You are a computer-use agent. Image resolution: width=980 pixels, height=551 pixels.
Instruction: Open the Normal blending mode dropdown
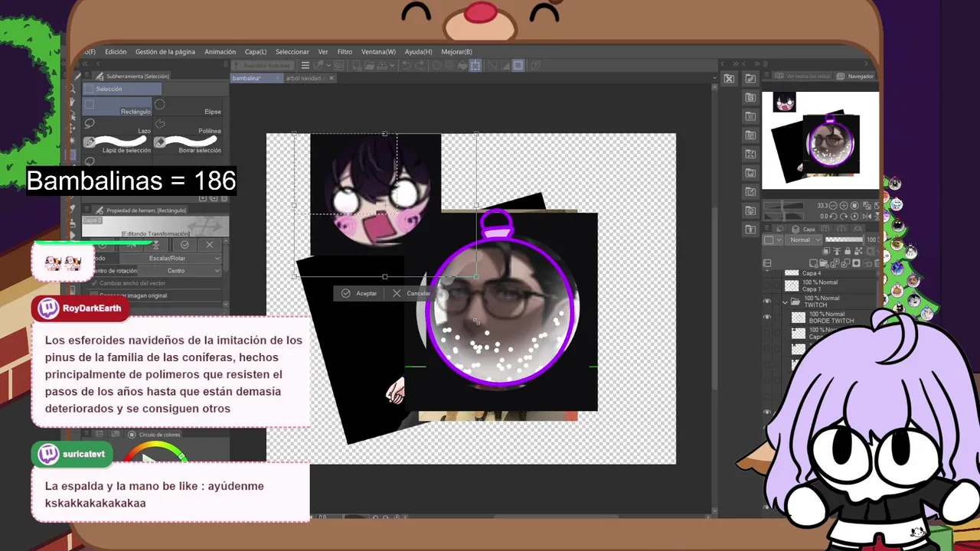(803, 240)
